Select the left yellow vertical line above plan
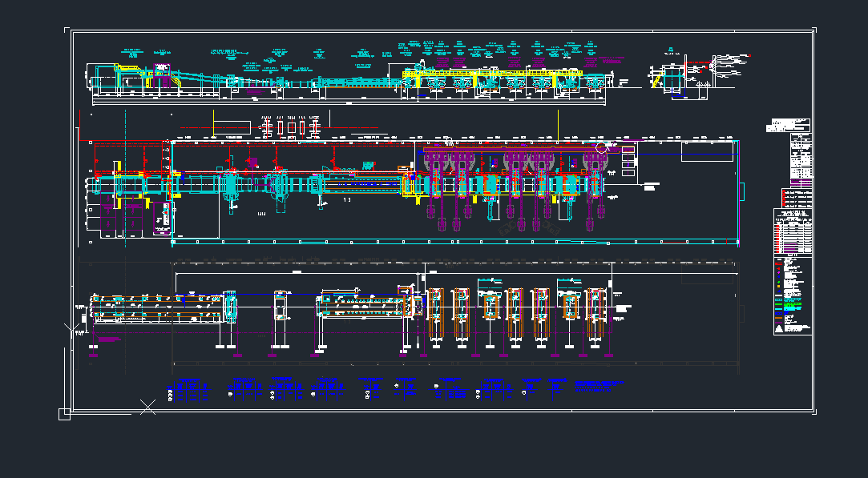The image size is (868, 478). tap(212, 123)
